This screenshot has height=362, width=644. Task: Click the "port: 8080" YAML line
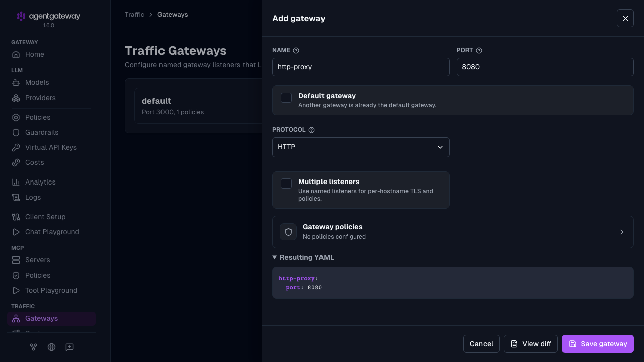[304, 288]
